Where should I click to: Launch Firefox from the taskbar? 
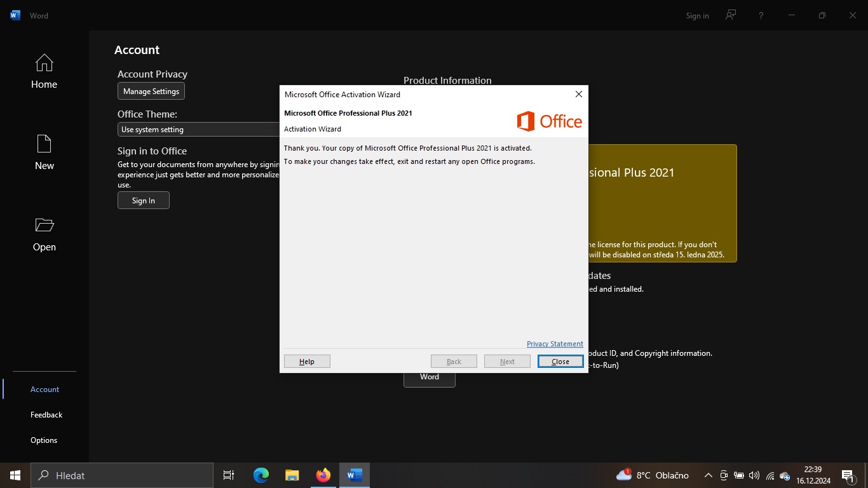[323, 475]
